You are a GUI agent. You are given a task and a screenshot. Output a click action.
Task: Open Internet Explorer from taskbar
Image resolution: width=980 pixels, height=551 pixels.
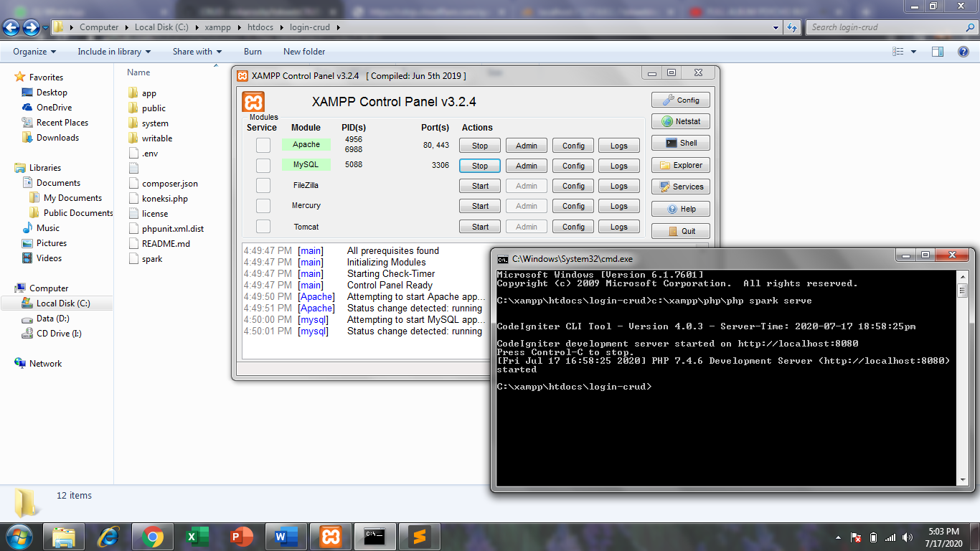(108, 537)
